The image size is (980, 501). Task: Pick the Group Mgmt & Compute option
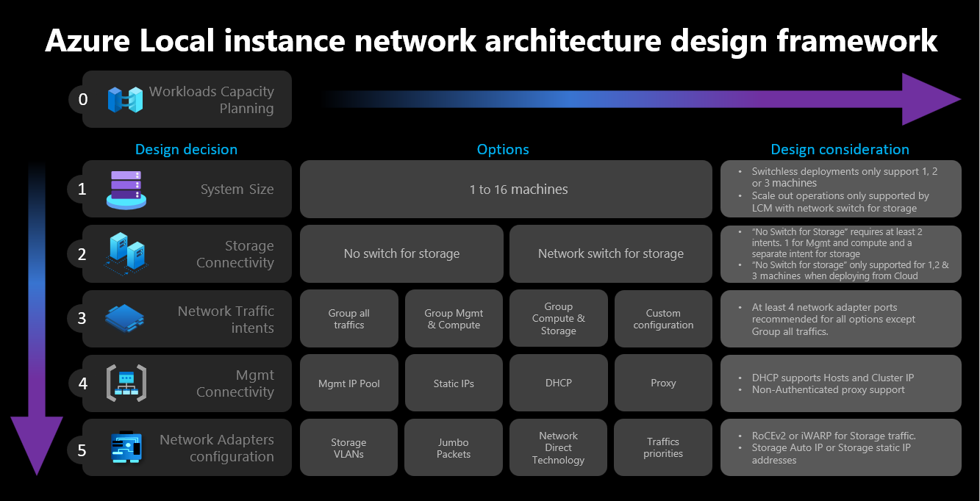[454, 319]
